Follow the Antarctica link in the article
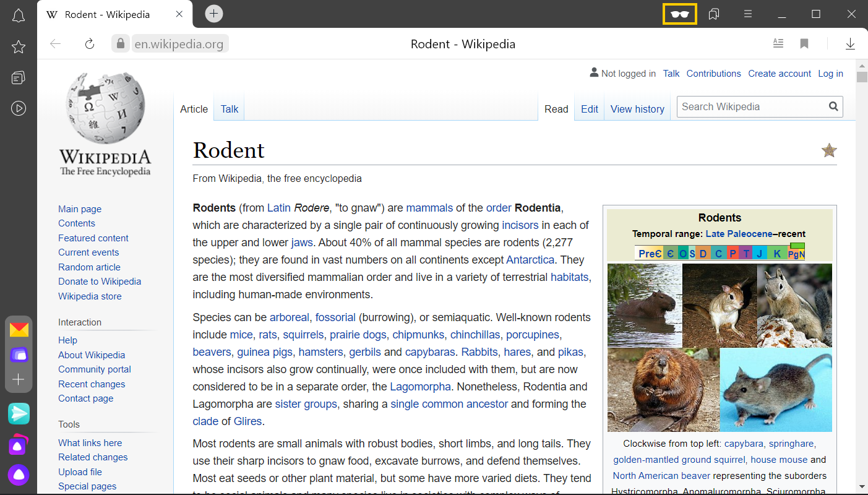Image resolution: width=868 pixels, height=495 pixels. pos(530,260)
